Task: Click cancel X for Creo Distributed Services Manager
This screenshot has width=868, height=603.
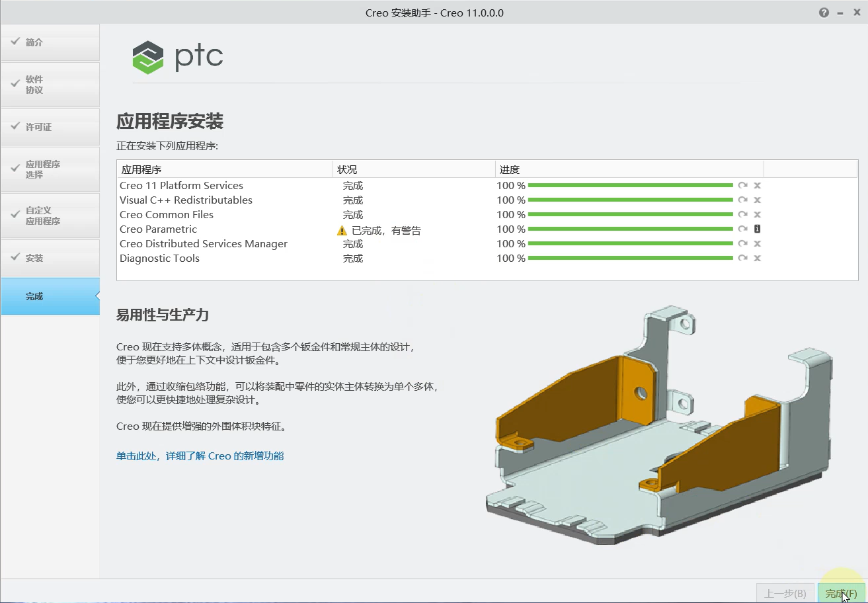Action: click(x=758, y=244)
